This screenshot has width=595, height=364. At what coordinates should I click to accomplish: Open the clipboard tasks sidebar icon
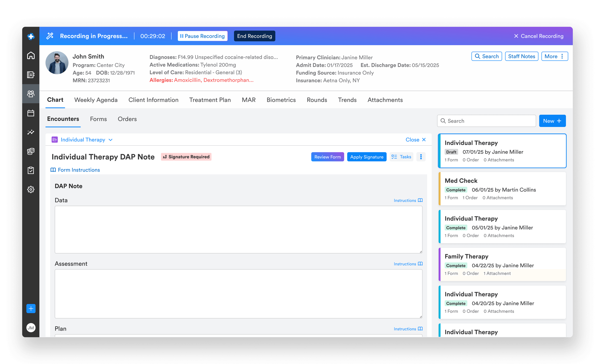(31, 170)
